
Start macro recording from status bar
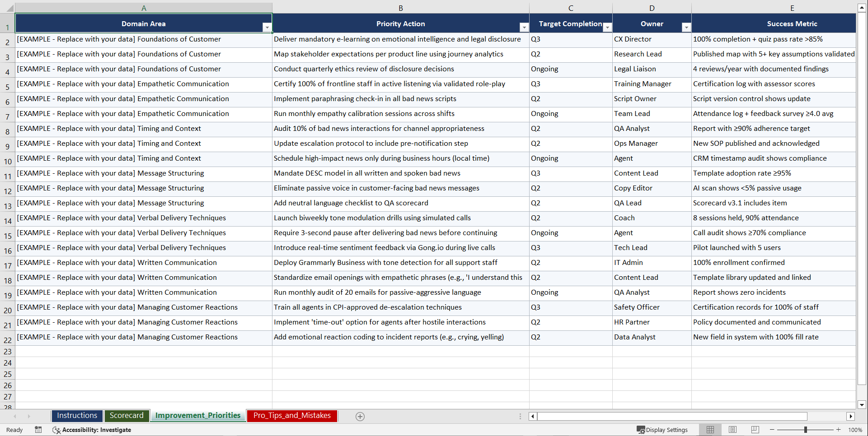coord(38,430)
